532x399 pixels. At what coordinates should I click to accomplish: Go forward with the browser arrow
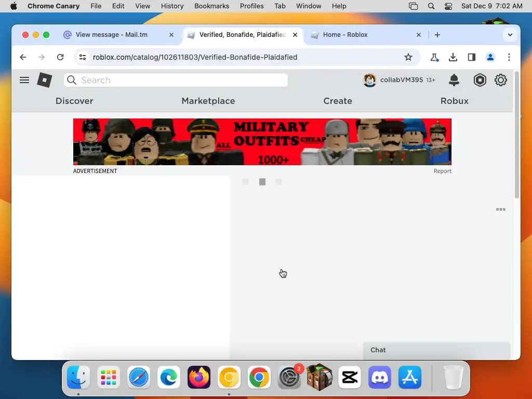pyautogui.click(x=42, y=57)
